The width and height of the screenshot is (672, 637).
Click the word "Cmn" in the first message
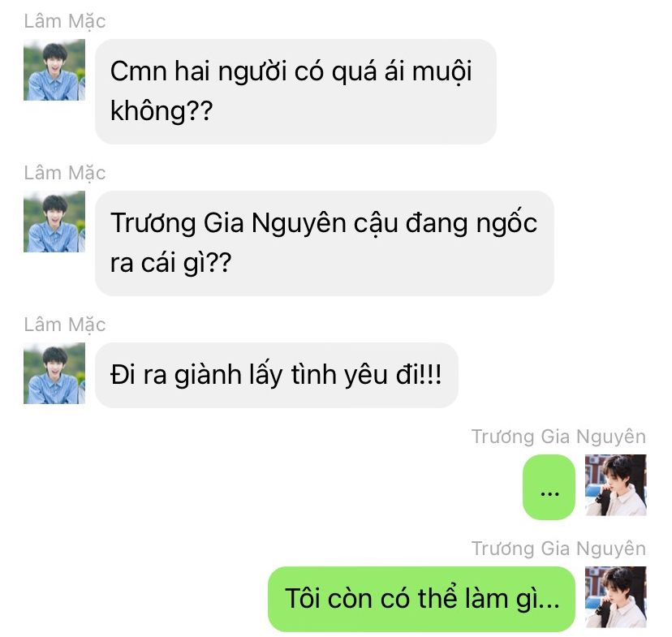[139, 71]
